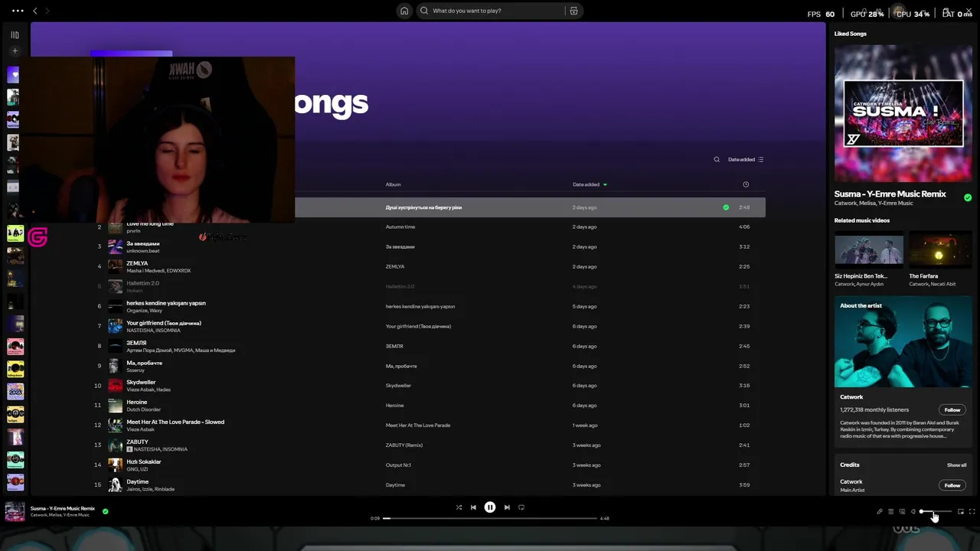Open Connect to a device icon
980x551 pixels.
(x=902, y=511)
